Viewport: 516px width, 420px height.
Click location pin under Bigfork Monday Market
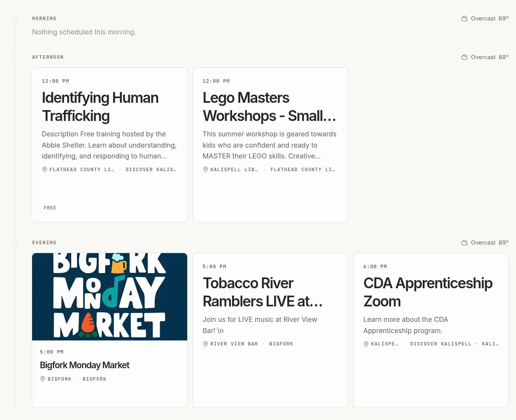43,379
